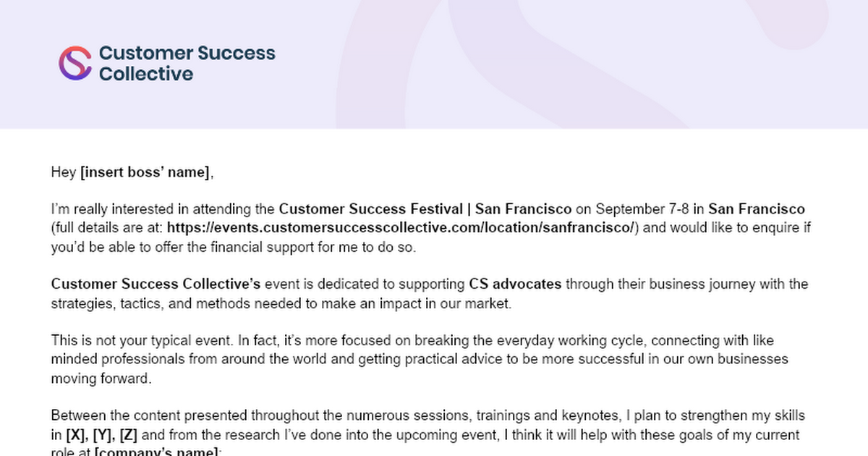Click the word Hey in greeting
Screen dimensions: 868x456
pos(64,172)
